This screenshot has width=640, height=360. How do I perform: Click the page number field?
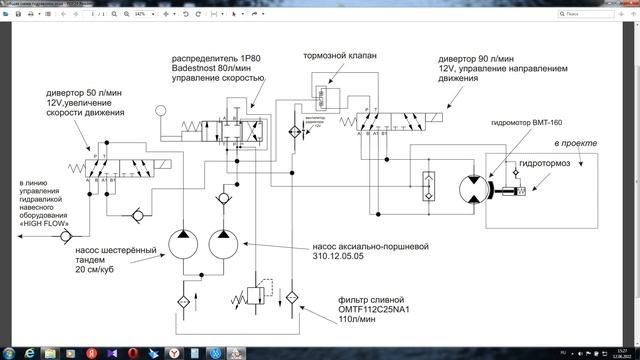pos(90,14)
